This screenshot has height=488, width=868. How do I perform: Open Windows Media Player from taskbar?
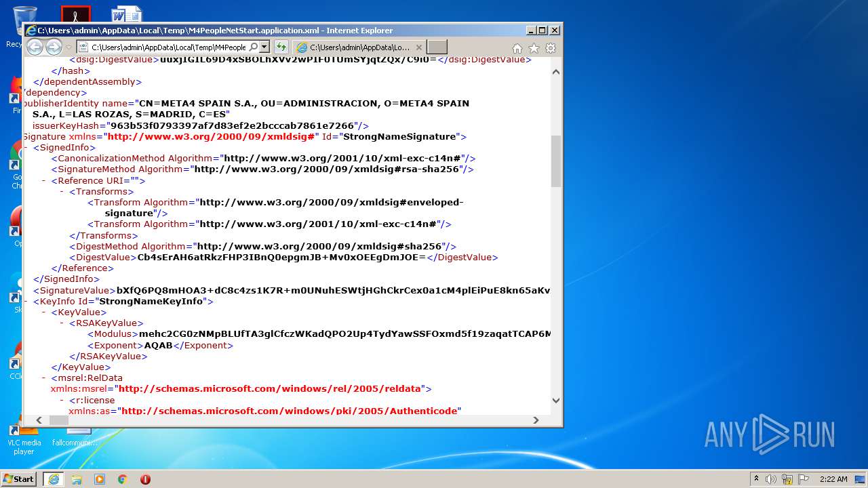point(100,479)
